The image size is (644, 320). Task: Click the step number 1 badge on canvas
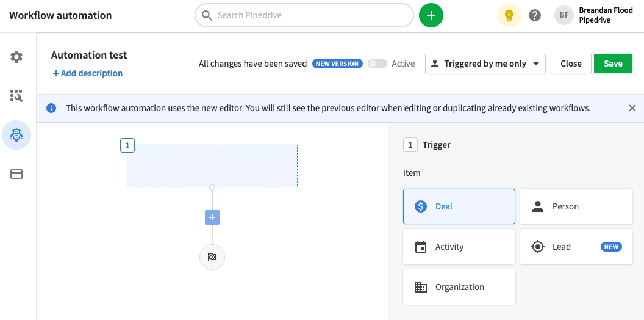click(127, 145)
